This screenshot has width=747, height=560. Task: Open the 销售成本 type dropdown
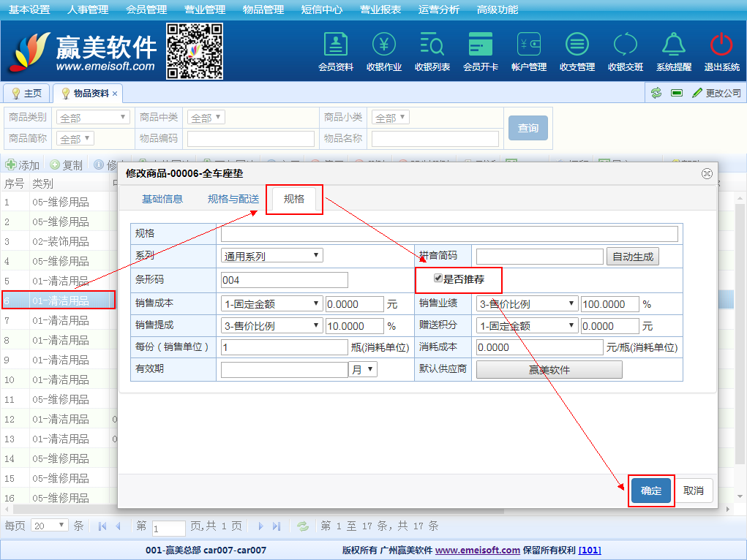click(271, 304)
